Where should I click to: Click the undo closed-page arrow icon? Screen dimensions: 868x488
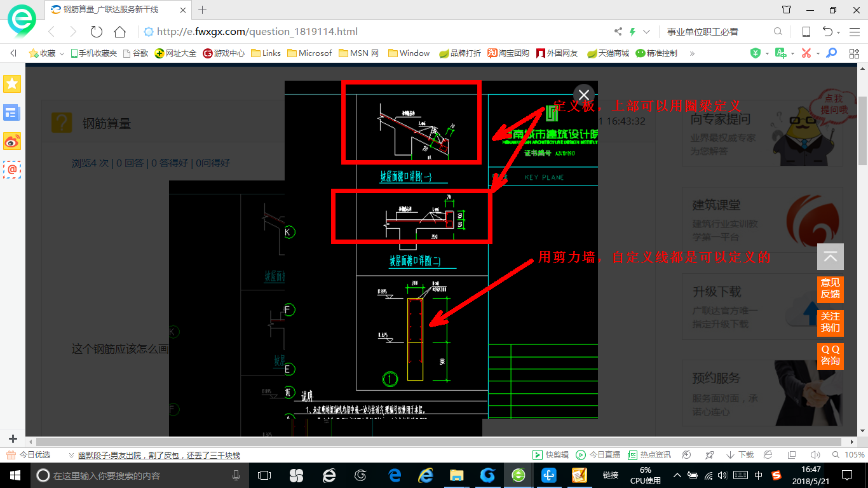[827, 32]
